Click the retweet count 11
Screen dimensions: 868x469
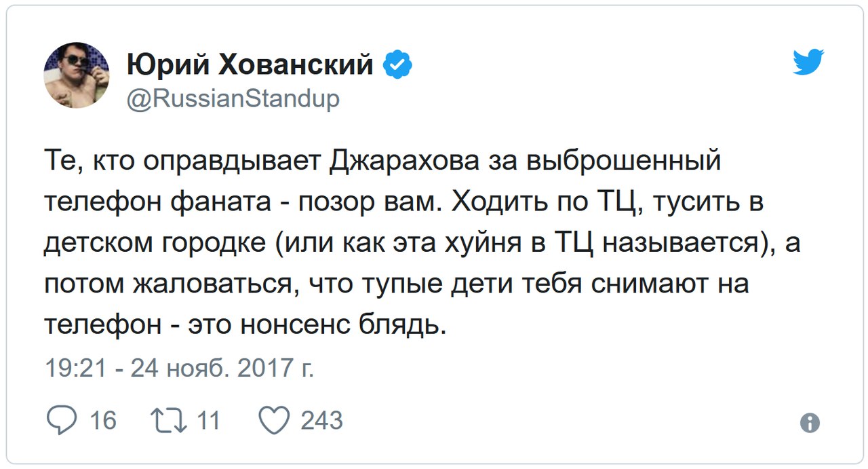(208, 421)
